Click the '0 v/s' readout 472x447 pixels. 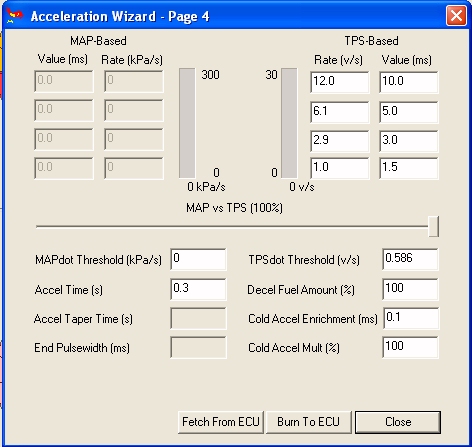pos(302,187)
